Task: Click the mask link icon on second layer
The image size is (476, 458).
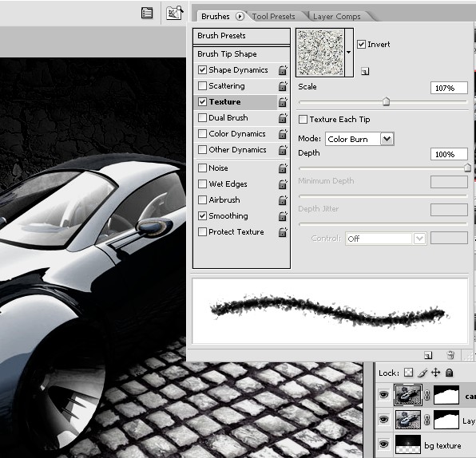Action: (x=426, y=420)
